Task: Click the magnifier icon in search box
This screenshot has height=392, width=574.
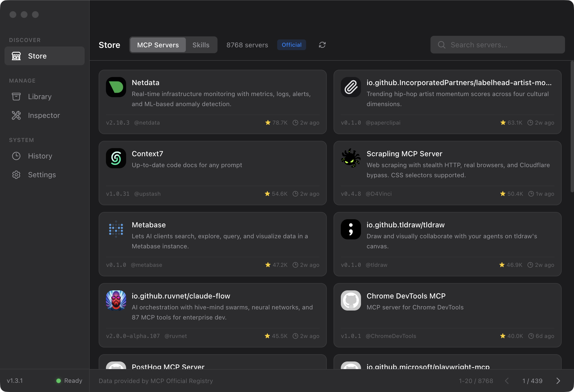Action: click(441, 45)
